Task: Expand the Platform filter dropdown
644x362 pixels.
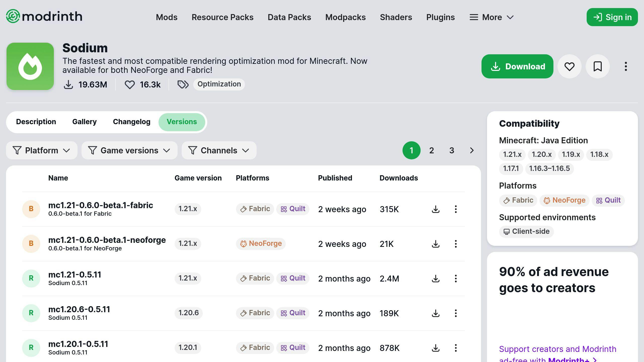Action: pyautogui.click(x=42, y=150)
